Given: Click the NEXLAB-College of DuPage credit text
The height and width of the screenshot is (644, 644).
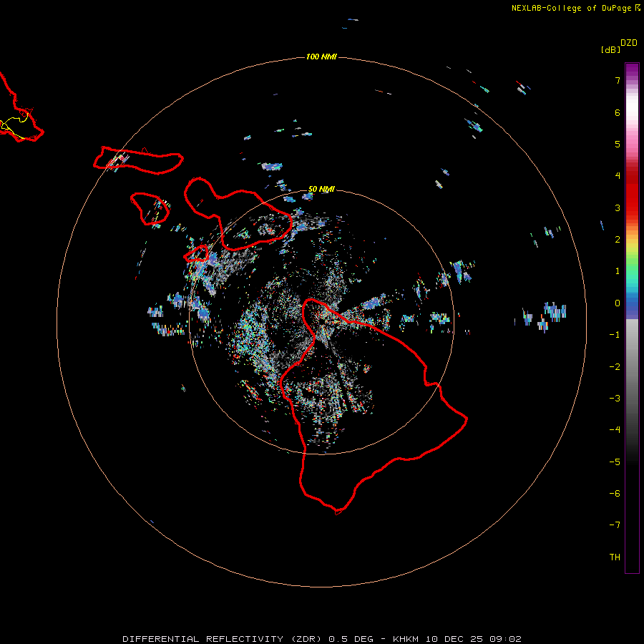Looking at the screenshot, I should coord(571,8).
